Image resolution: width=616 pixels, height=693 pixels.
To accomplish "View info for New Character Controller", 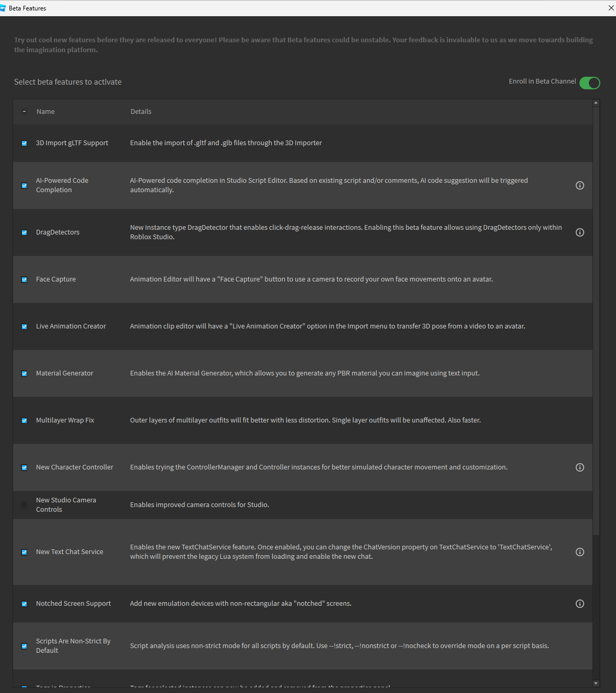I will [x=580, y=467].
